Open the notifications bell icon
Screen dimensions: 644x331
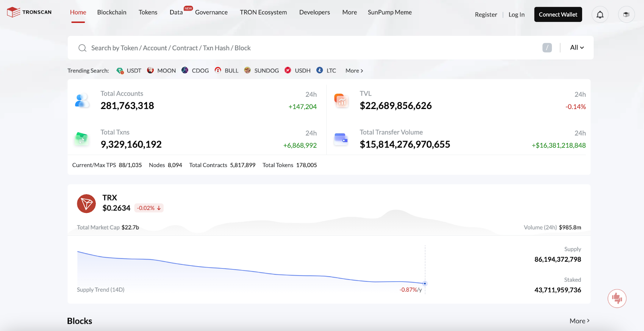pos(600,14)
